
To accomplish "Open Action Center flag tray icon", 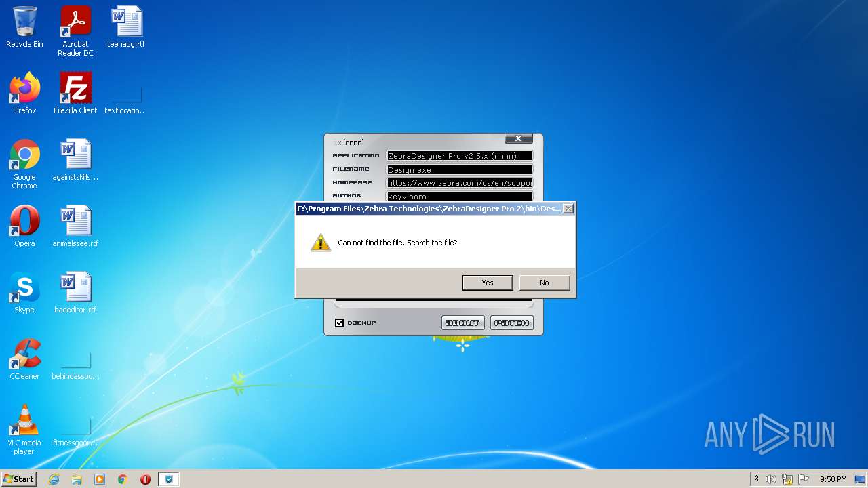I will 803,479.
